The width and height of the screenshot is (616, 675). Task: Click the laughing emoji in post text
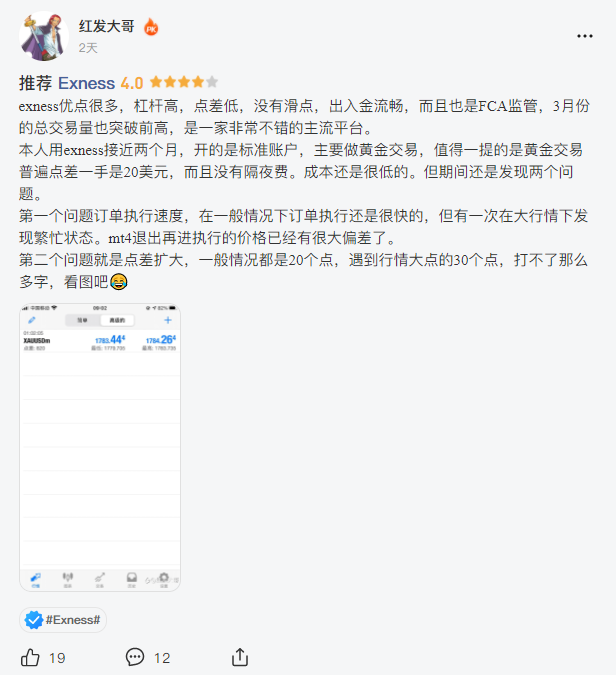click(118, 282)
